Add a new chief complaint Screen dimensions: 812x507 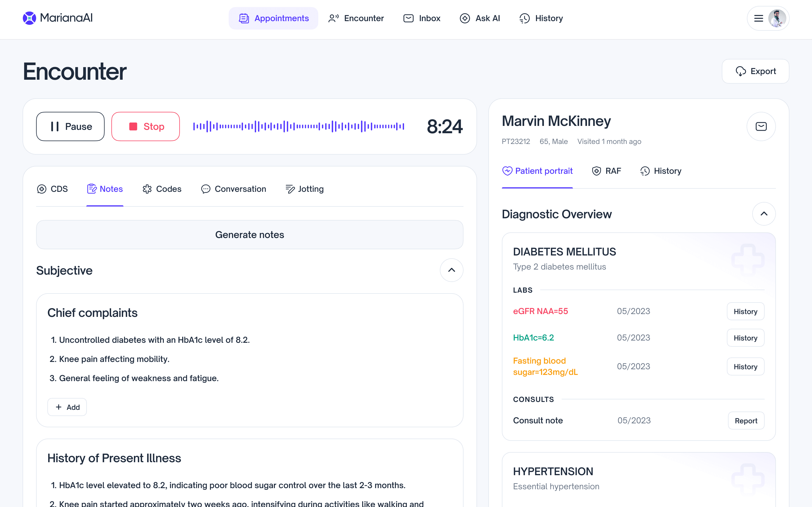pyautogui.click(x=67, y=407)
